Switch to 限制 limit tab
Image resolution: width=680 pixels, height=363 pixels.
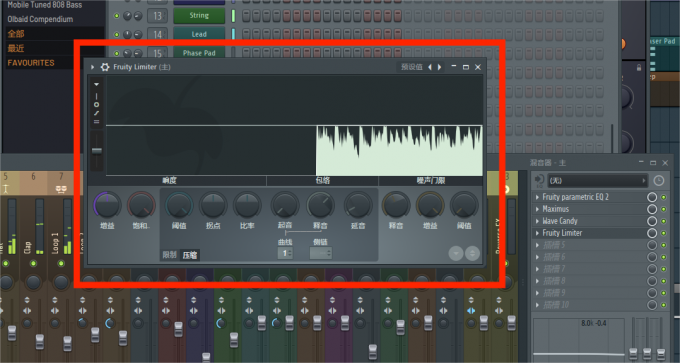(x=170, y=255)
